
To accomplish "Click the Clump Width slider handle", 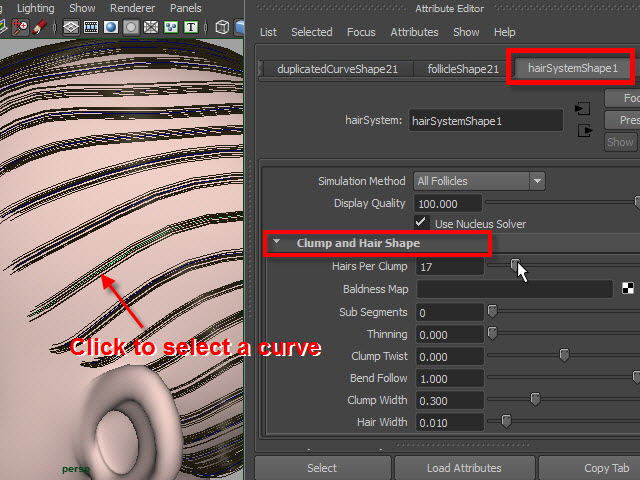I will (535, 399).
